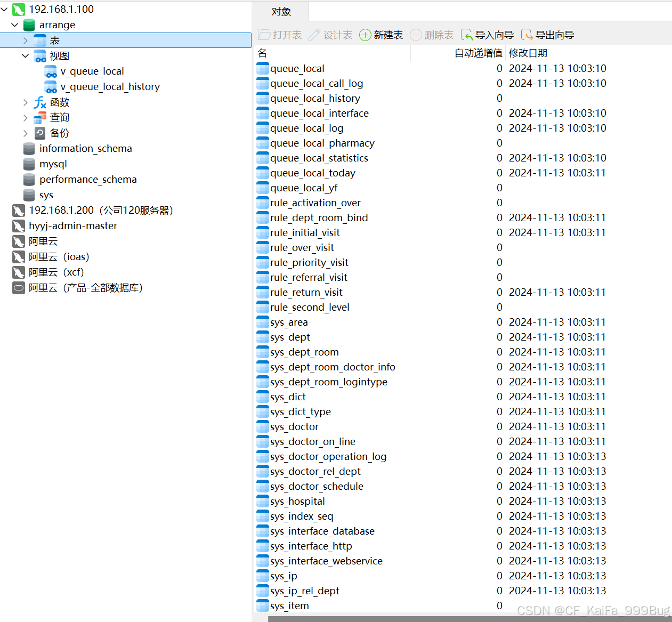Click the hyyj-admin-master connection icon
Viewport: 672px width, 622px height.
point(19,226)
